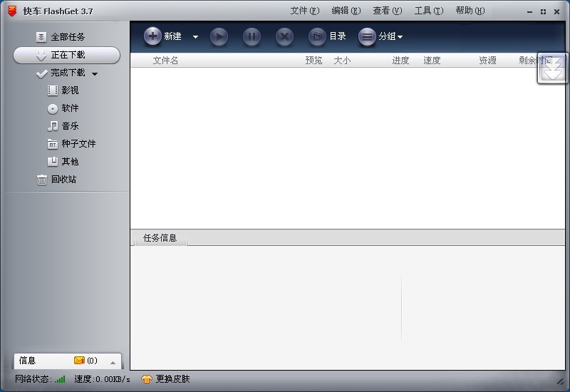The width and height of the screenshot is (570, 392).
Task: Close the FlashGet window
Action: (x=556, y=12)
